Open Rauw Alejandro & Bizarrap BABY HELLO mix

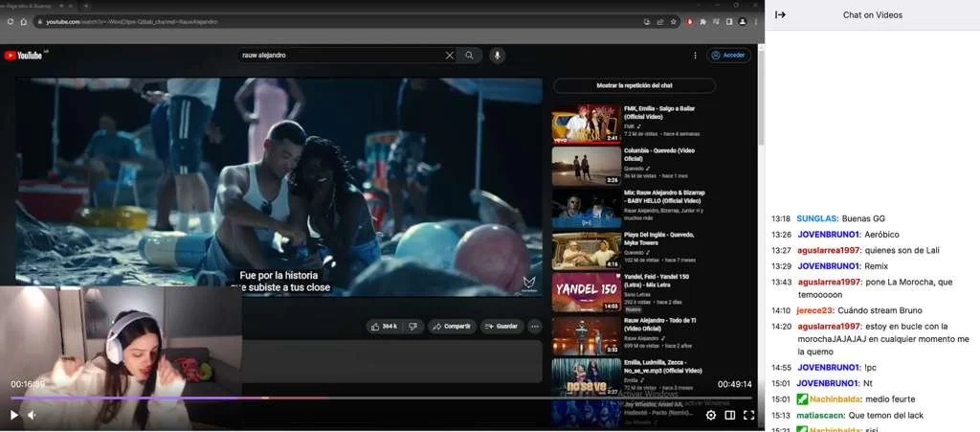(587, 208)
